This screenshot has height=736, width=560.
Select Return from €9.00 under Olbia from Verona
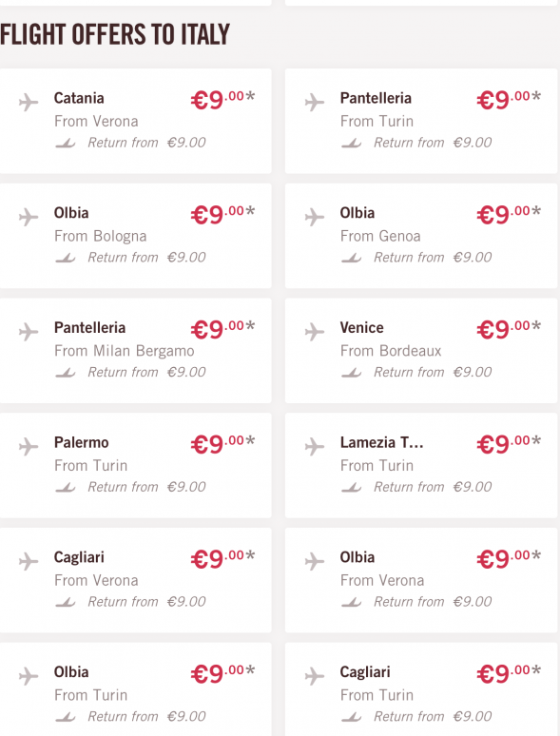433,602
